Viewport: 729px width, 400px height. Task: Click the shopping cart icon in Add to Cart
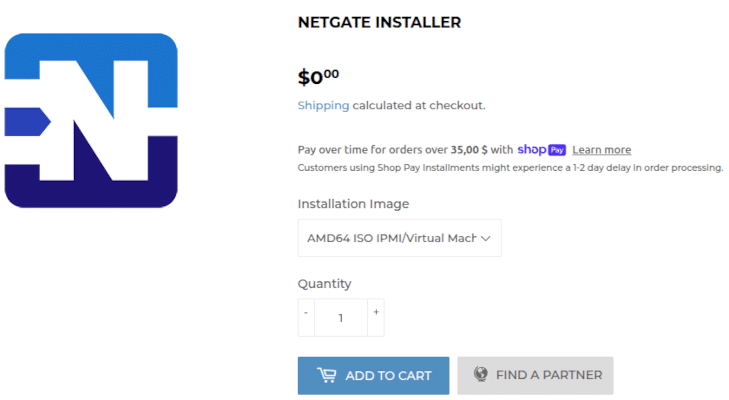tap(327, 375)
